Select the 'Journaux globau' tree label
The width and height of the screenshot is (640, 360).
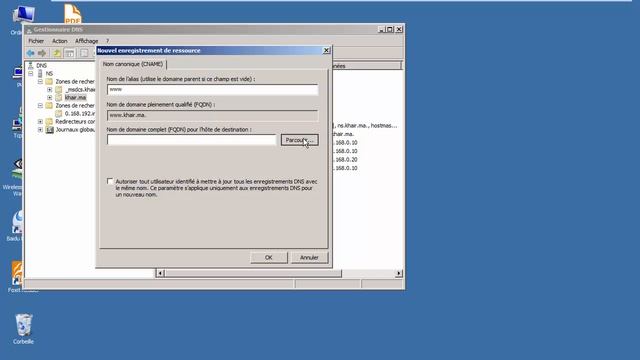76,130
